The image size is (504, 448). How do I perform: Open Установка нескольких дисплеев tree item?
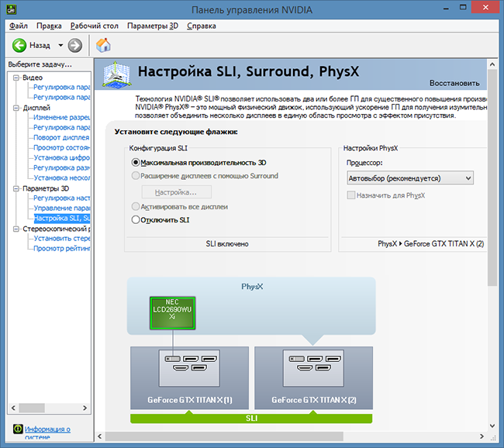[62, 177]
